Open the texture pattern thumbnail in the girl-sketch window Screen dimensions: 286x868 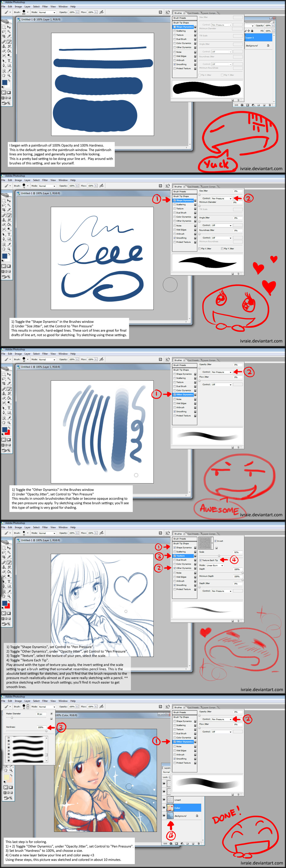[x=205, y=543]
